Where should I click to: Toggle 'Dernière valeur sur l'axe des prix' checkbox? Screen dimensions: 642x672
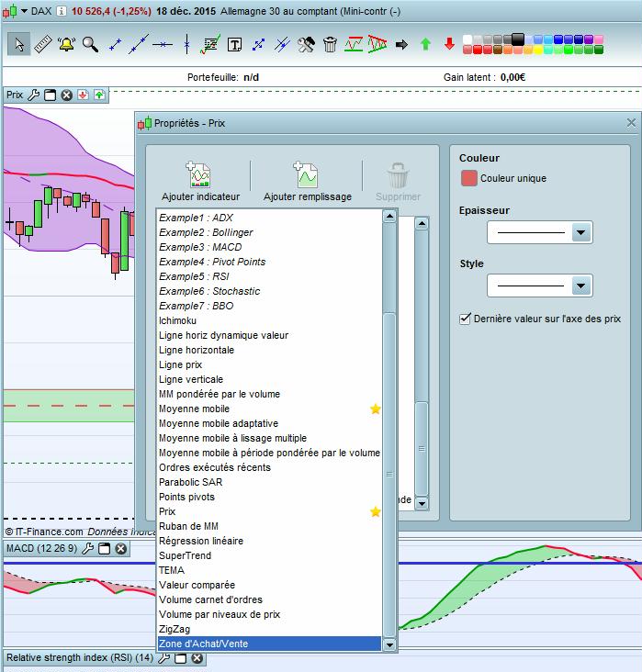tap(465, 319)
